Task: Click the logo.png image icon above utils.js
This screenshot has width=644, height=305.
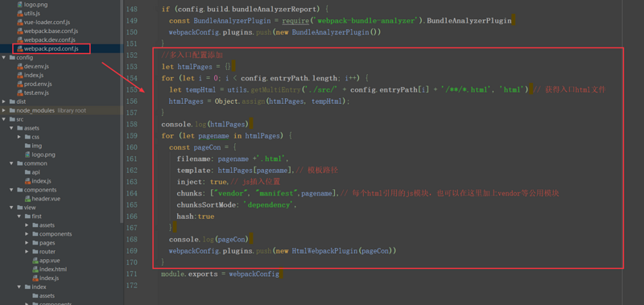Action: [20, 5]
